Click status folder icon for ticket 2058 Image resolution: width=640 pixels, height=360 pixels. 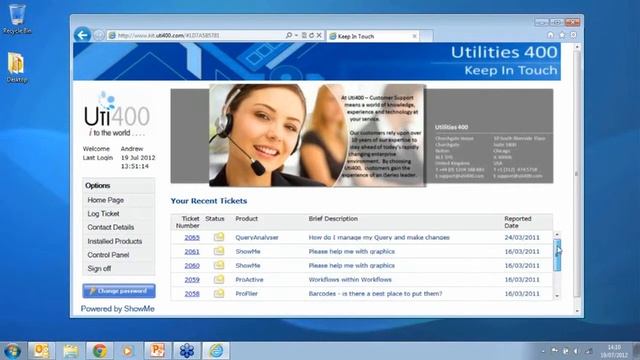click(x=219, y=293)
